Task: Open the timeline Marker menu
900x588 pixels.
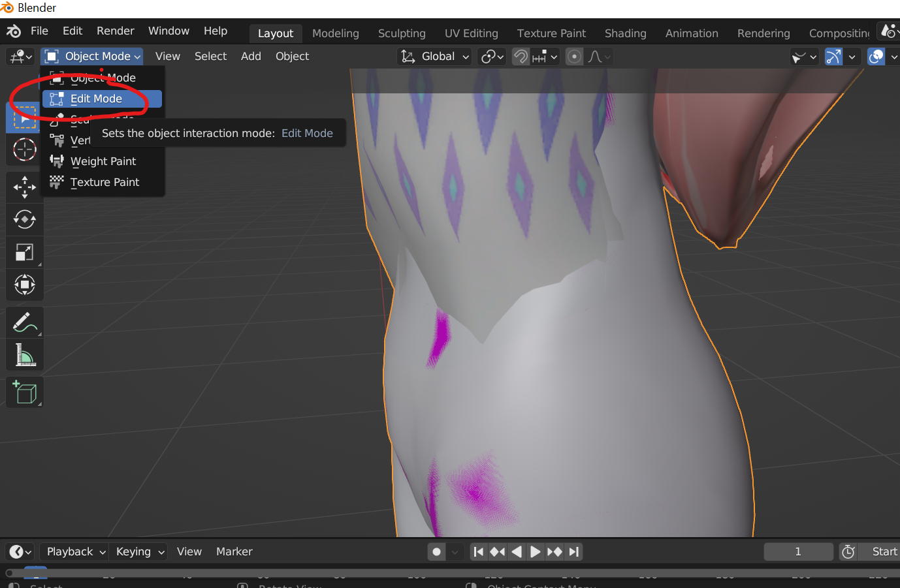Action: (234, 552)
